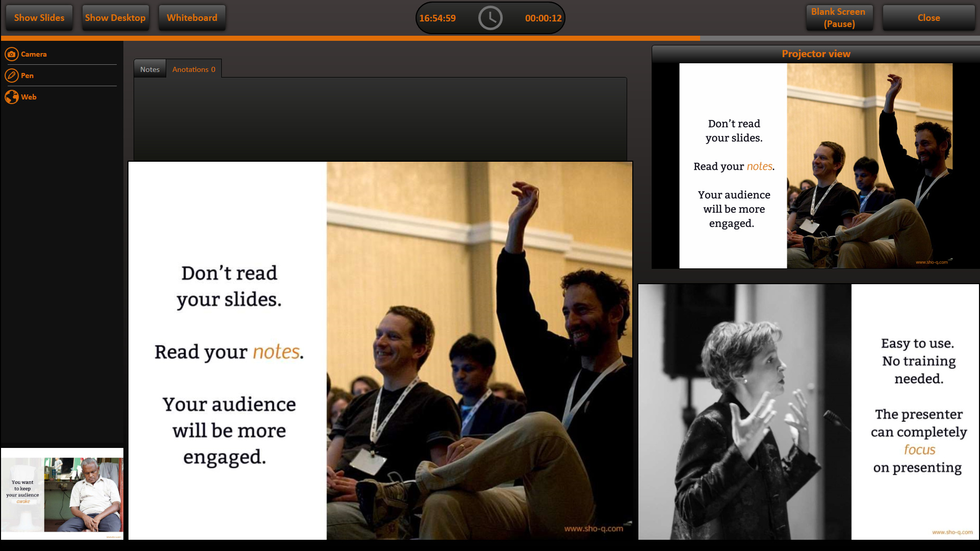
Task: Click the Camera icon in sidebar
Action: [x=11, y=54]
